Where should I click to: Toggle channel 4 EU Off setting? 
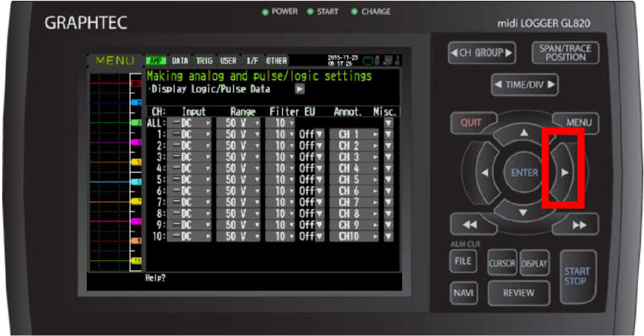(312, 168)
